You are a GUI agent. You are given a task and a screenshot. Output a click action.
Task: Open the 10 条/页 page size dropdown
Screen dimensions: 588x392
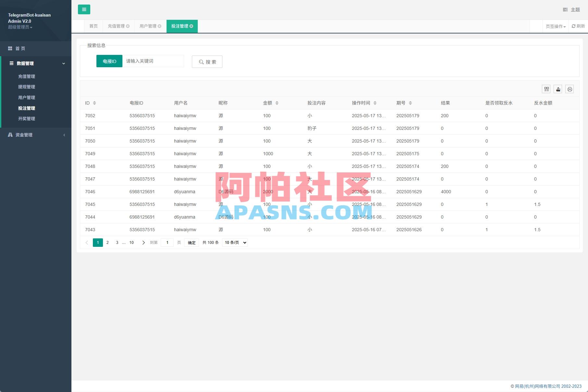point(234,242)
